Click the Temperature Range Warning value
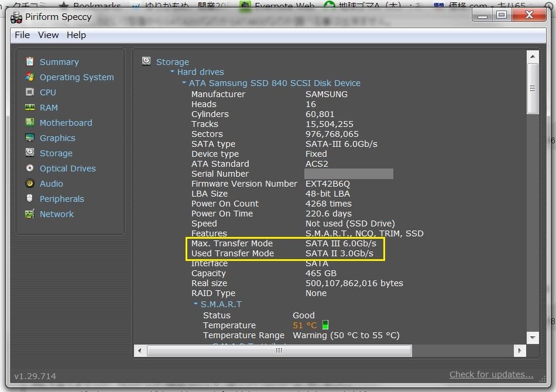This screenshot has height=392, width=556. point(346,335)
